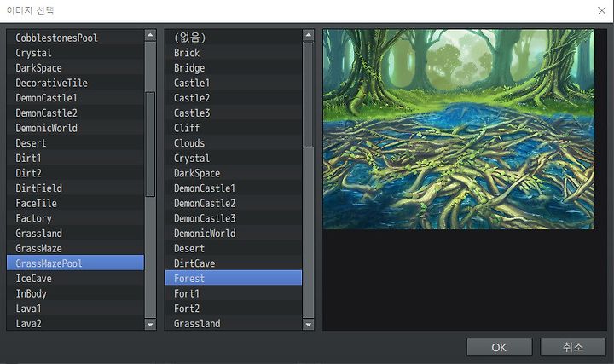Select DemonCastle1 in the left list
This screenshot has width=614, height=364.
point(75,98)
